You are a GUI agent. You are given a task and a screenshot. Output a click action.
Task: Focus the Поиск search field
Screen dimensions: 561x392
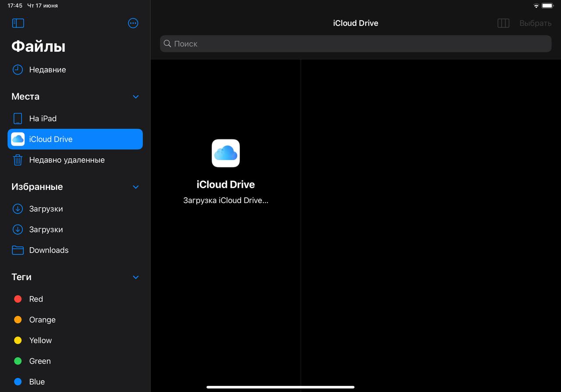pyautogui.click(x=355, y=44)
